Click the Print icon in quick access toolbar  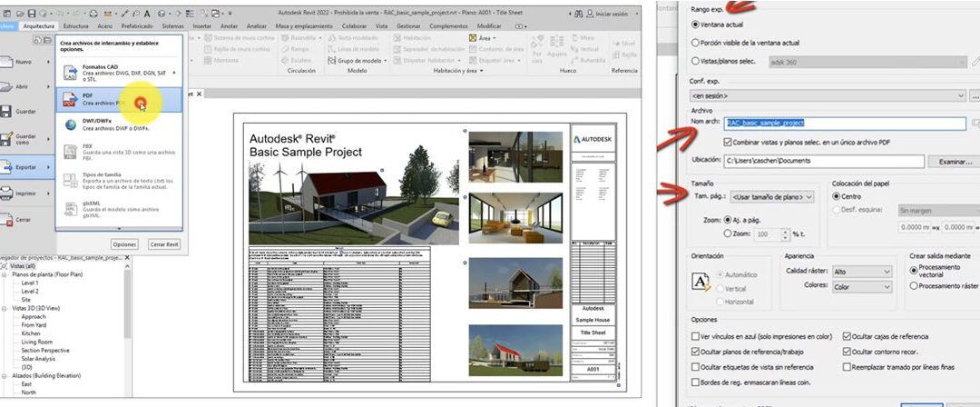93,13
